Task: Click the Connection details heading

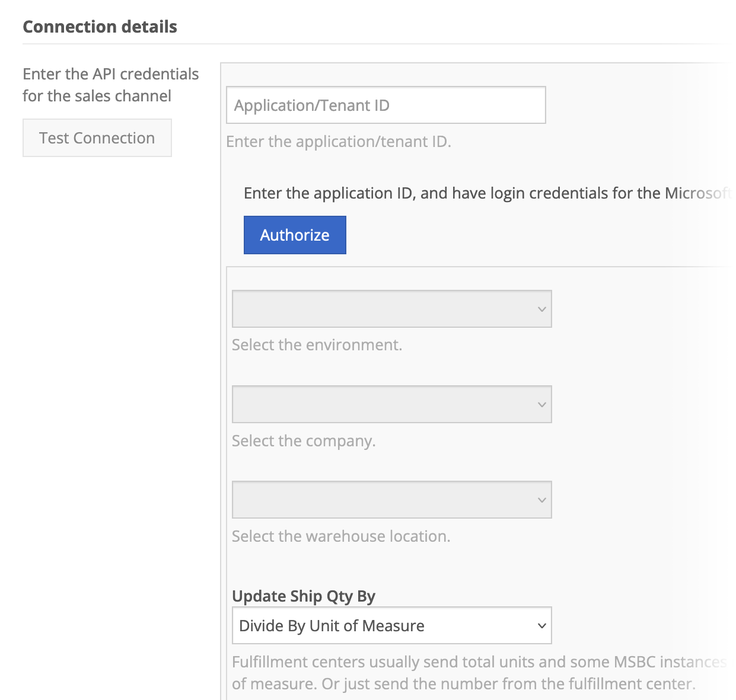Action: coord(100,27)
